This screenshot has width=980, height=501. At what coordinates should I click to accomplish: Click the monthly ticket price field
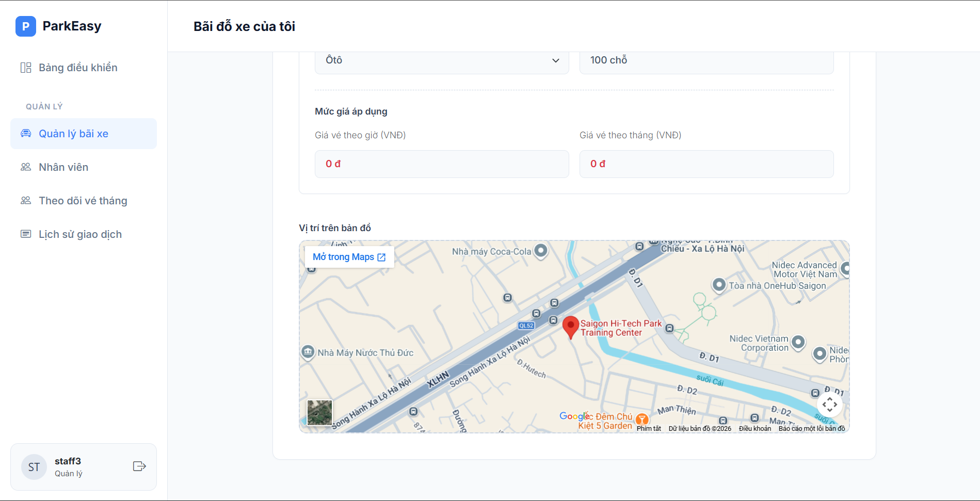pos(706,164)
